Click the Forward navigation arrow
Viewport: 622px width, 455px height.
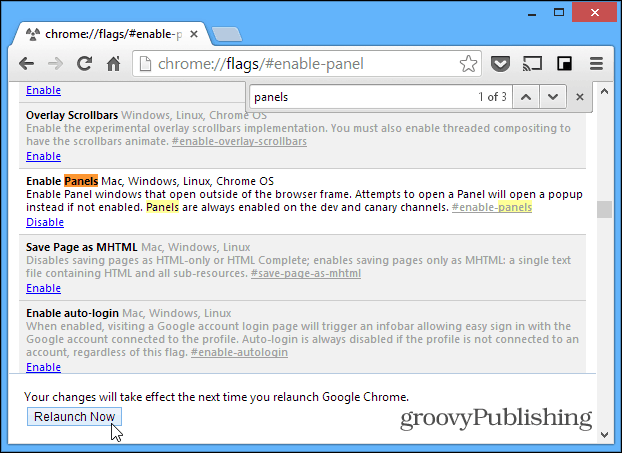[56, 63]
